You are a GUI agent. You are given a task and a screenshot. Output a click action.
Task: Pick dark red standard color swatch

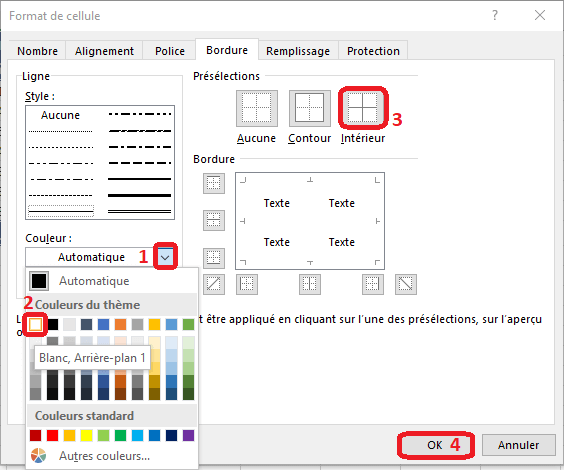coord(35,435)
